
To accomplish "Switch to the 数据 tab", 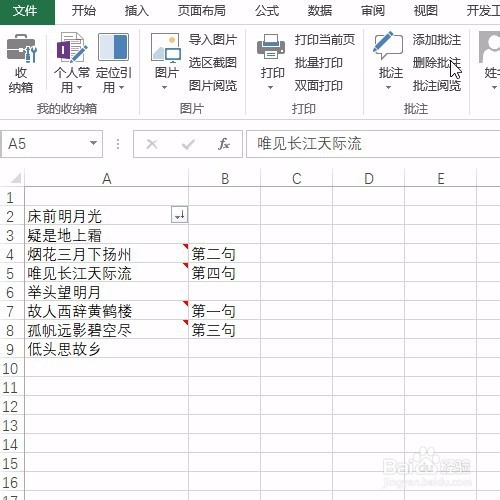I will (320, 11).
